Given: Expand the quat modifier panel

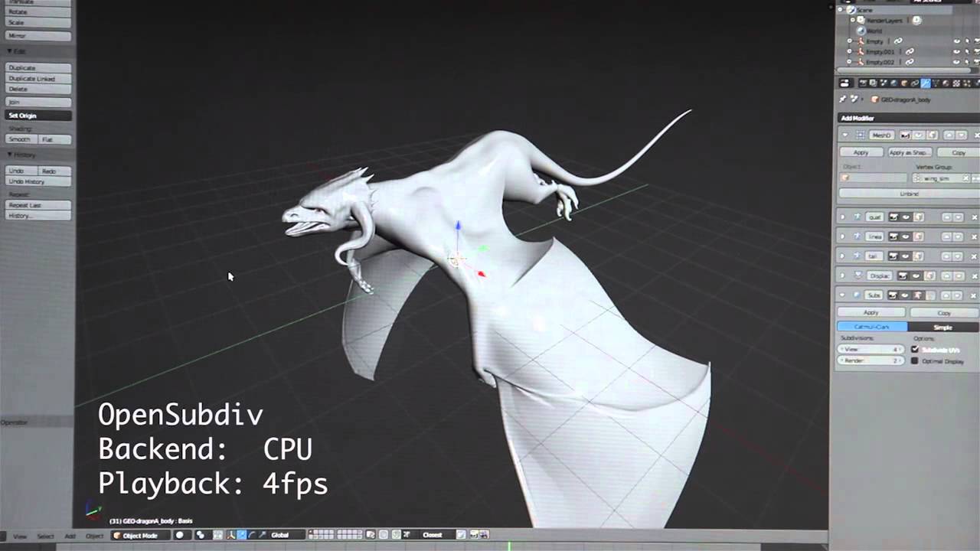Looking at the screenshot, I should point(843,217).
